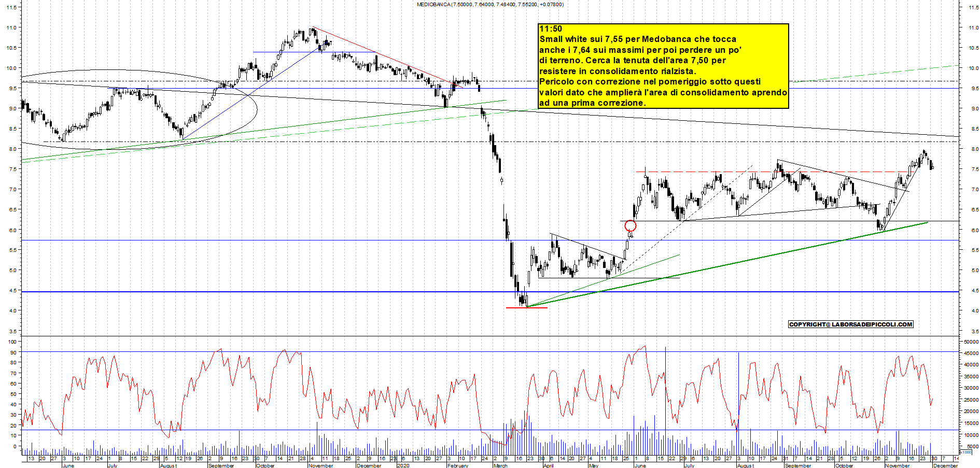Click the '60' oscillator axis value
This screenshot has height=468, width=980.
12,384
